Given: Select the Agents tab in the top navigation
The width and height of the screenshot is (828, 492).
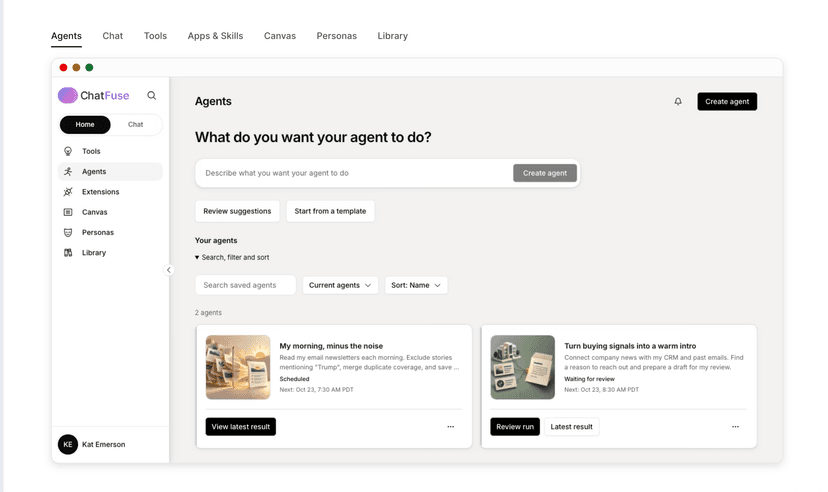Looking at the screenshot, I should coord(67,36).
